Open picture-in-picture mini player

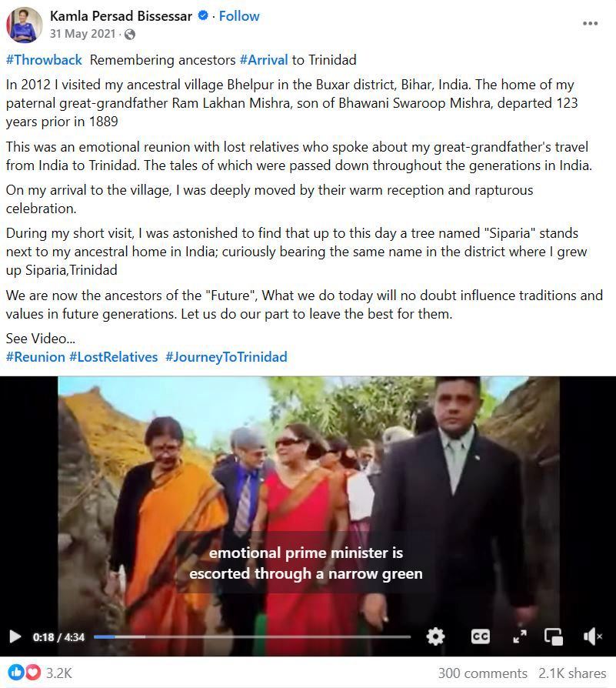click(x=553, y=636)
